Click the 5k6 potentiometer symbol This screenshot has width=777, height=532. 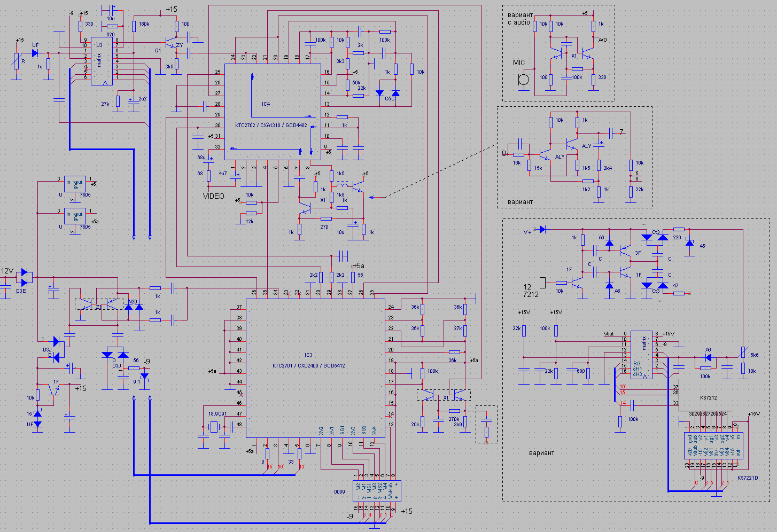[x=743, y=353]
